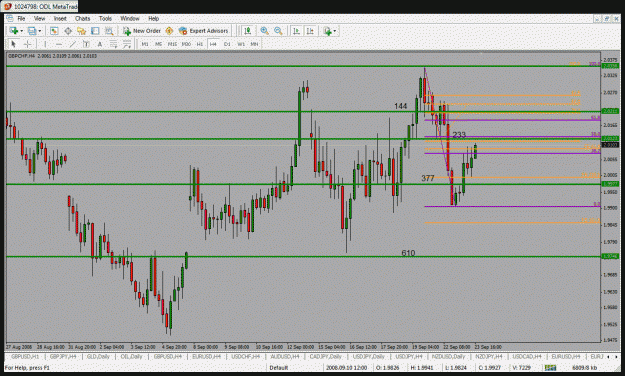Zoom in on the chart
625x376 pixels.
(264, 31)
